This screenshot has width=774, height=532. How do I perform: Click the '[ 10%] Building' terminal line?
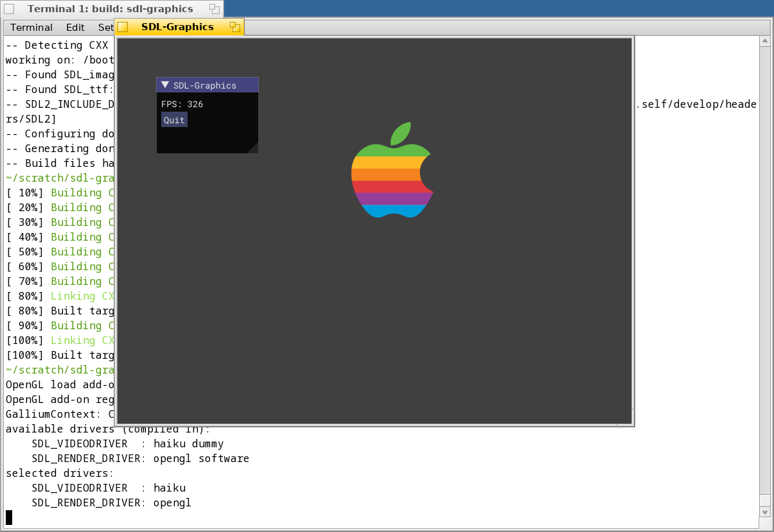tap(60, 193)
